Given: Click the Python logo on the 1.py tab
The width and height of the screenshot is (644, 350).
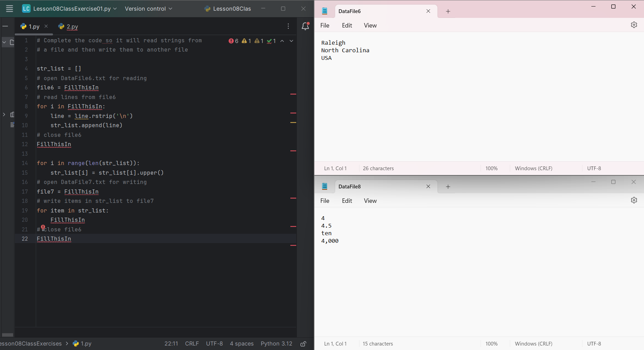Looking at the screenshot, I should (23, 26).
